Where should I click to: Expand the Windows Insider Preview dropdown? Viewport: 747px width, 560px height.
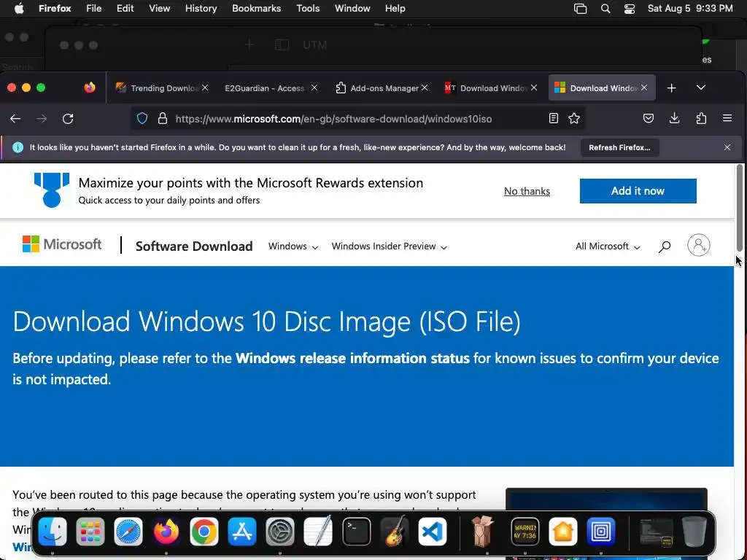[x=390, y=246]
